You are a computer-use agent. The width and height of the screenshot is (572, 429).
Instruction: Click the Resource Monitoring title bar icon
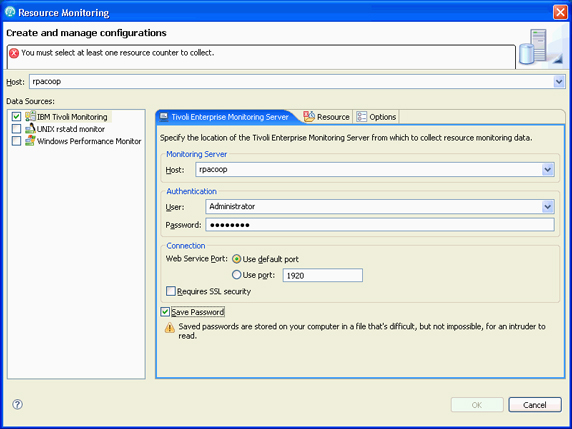click(10, 12)
